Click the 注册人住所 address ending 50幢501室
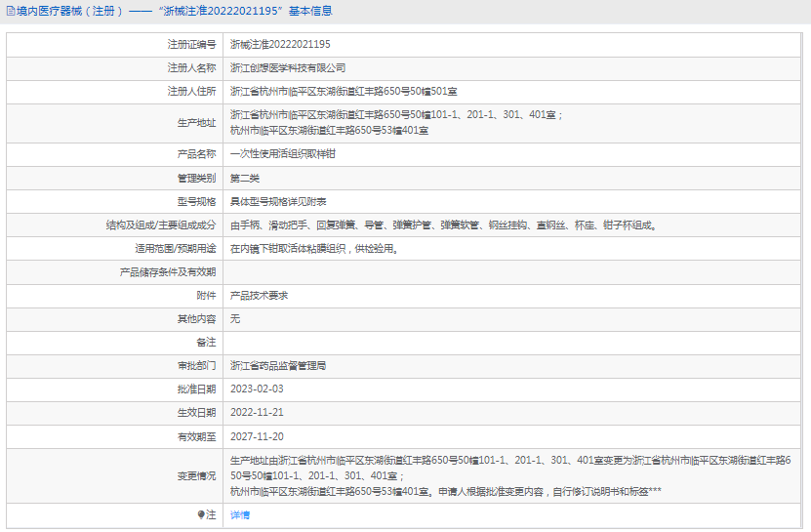Screen dimensions: 811x532 tap(344, 92)
